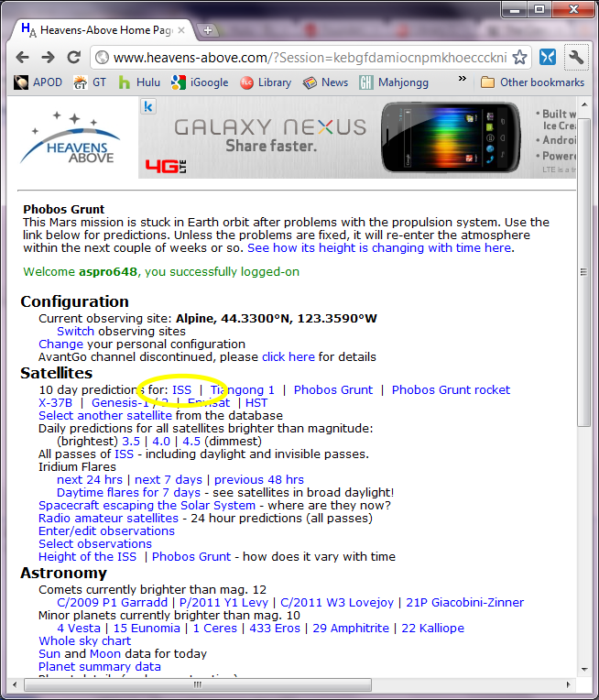Choose magnitude 4.5 daily predictions
The image size is (599, 700).
191,442
